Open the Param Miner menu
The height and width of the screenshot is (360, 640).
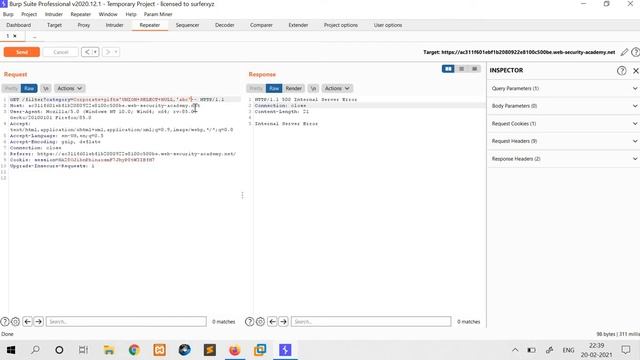158,14
